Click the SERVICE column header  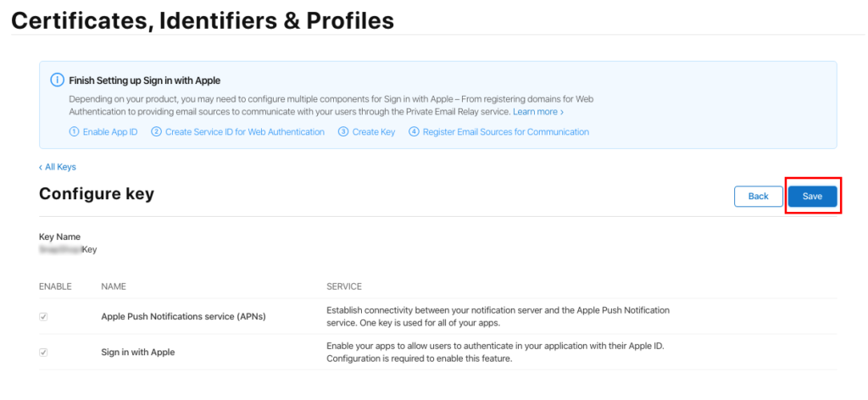point(344,286)
